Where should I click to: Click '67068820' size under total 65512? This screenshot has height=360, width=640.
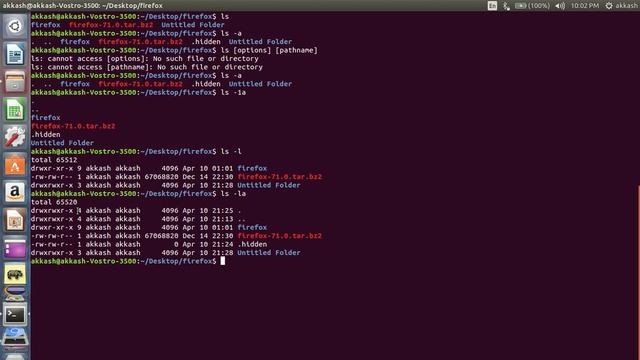click(x=161, y=177)
